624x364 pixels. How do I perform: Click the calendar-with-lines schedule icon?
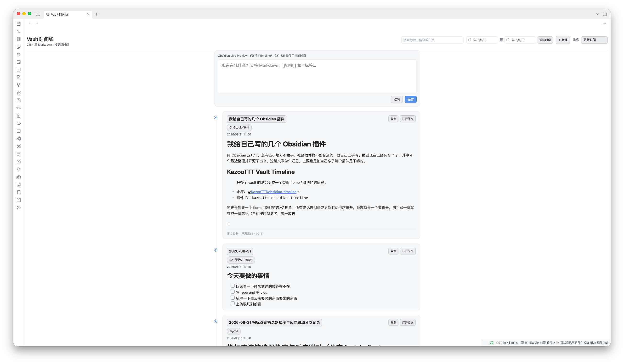pos(19,185)
